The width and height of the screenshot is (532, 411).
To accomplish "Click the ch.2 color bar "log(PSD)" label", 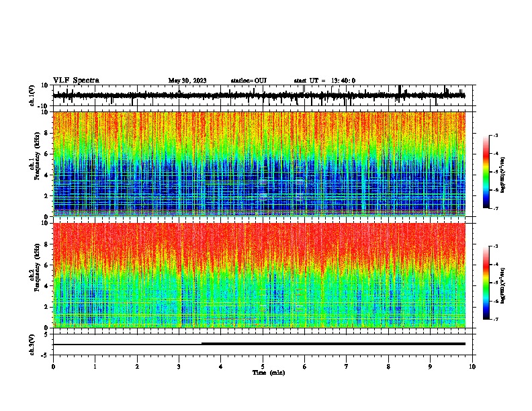I will (x=503, y=285).
